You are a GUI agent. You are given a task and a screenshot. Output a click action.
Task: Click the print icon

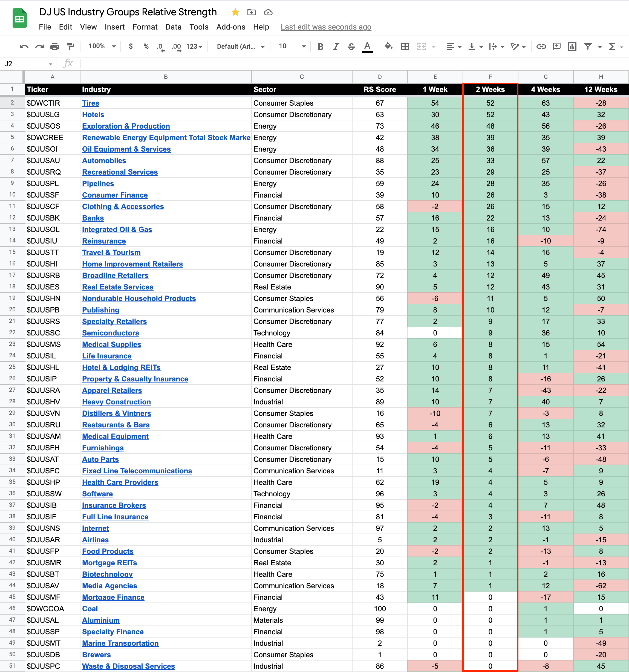click(x=55, y=47)
